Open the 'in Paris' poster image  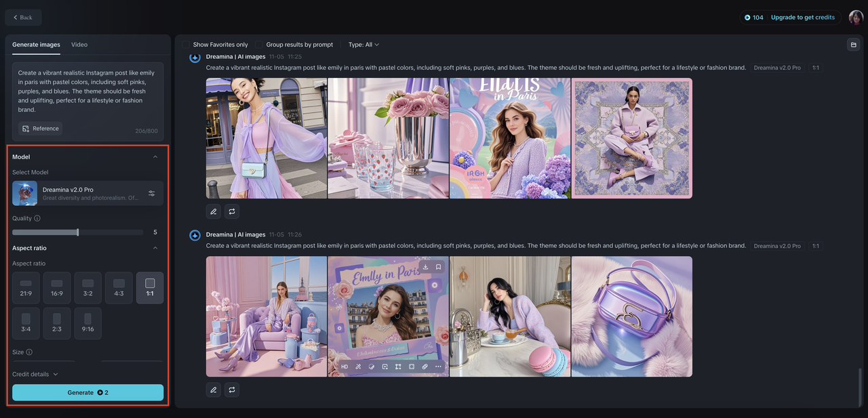510,138
